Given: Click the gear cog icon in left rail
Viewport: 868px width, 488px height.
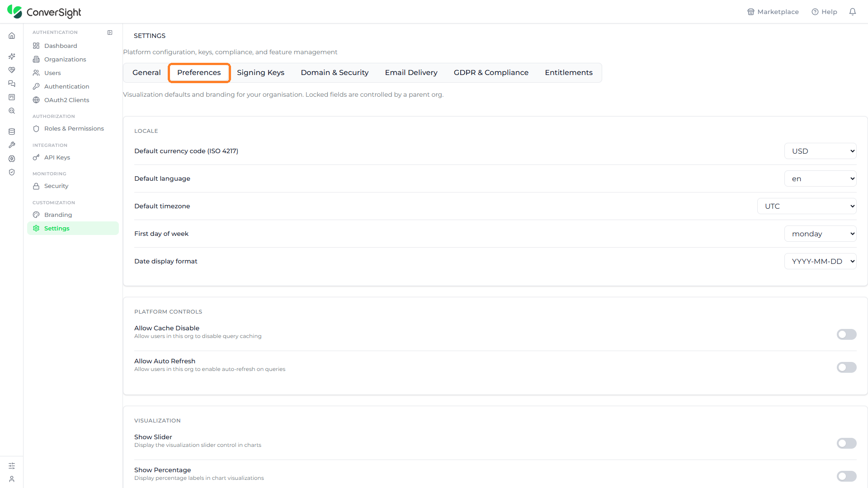Looking at the screenshot, I should coord(12,159).
